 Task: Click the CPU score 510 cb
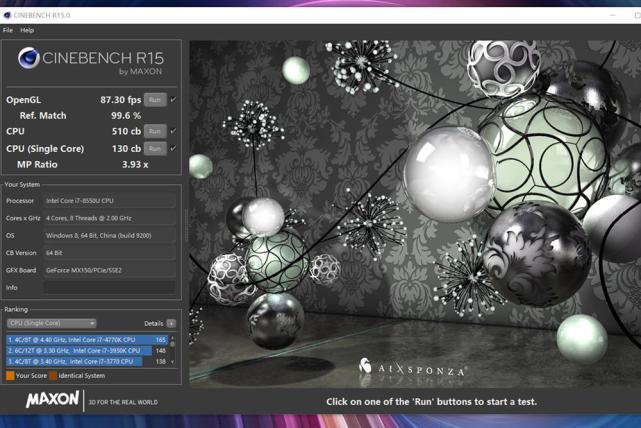(x=126, y=131)
